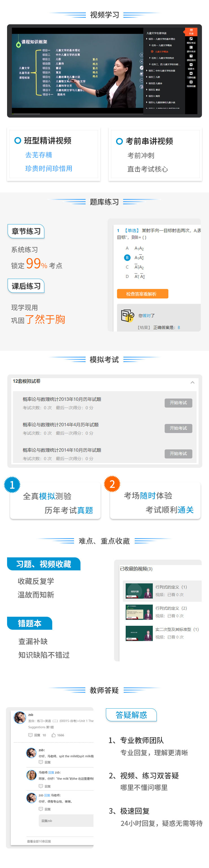Click the video lecture frame with the teacher
The width and height of the screenshot is (209, 868).
click(77, 71)
